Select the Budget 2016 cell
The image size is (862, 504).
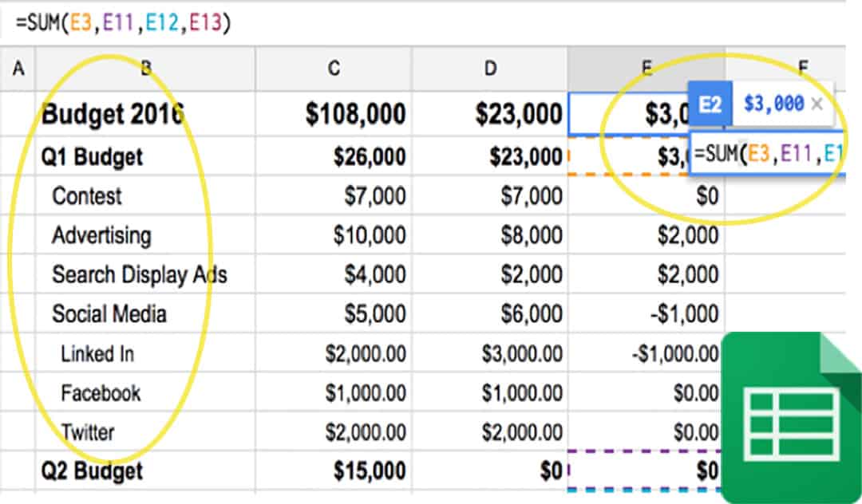[112, 114]
